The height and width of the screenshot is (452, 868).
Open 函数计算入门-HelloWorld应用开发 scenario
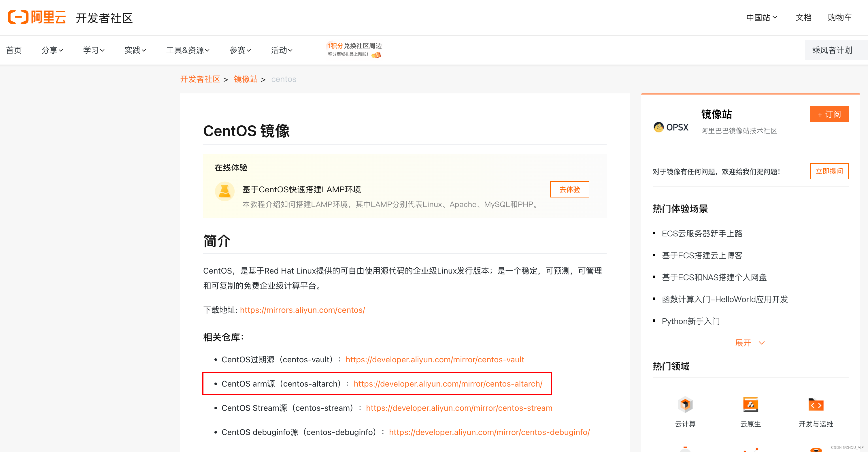[725, 299]
